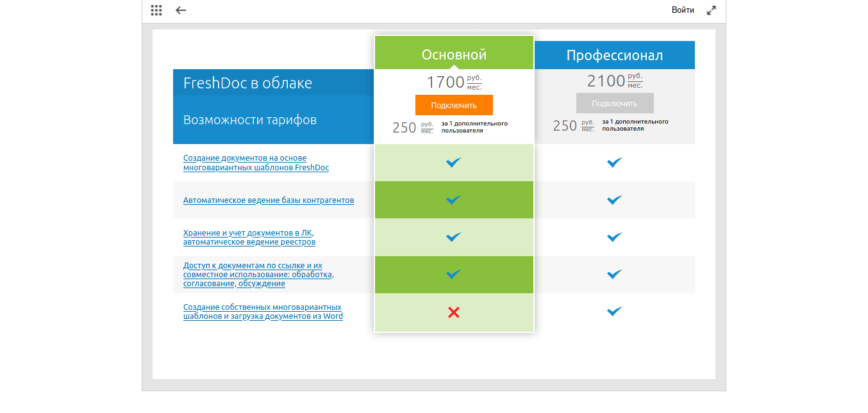This screenshot has height=413, width=868.
Task: Open the apps grid menu icon
Action: (156, 10)
